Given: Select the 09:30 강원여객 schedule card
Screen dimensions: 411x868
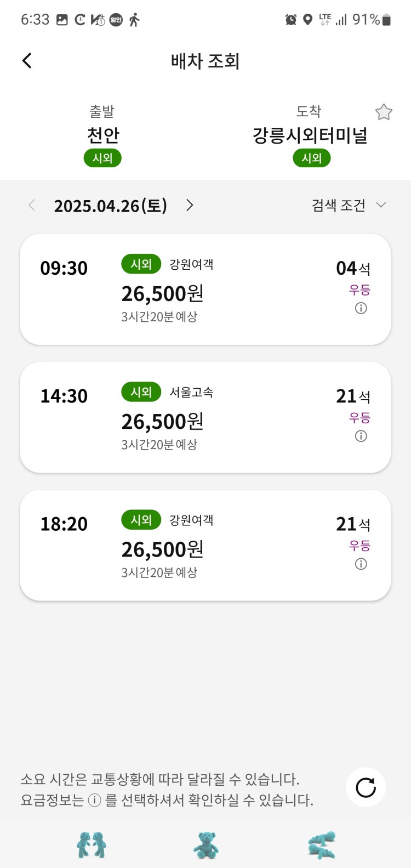Looking at the screenshot, I should 206,290.
